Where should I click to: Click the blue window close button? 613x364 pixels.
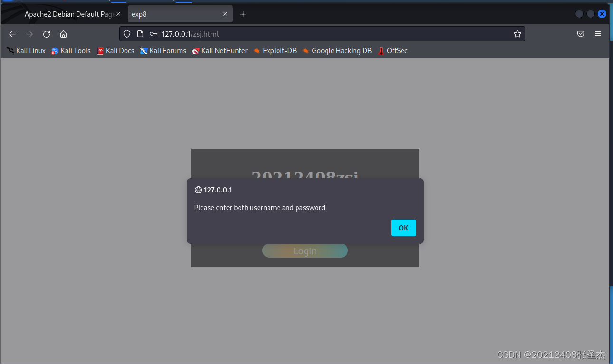pyautogui.click(x=602, y=14)
